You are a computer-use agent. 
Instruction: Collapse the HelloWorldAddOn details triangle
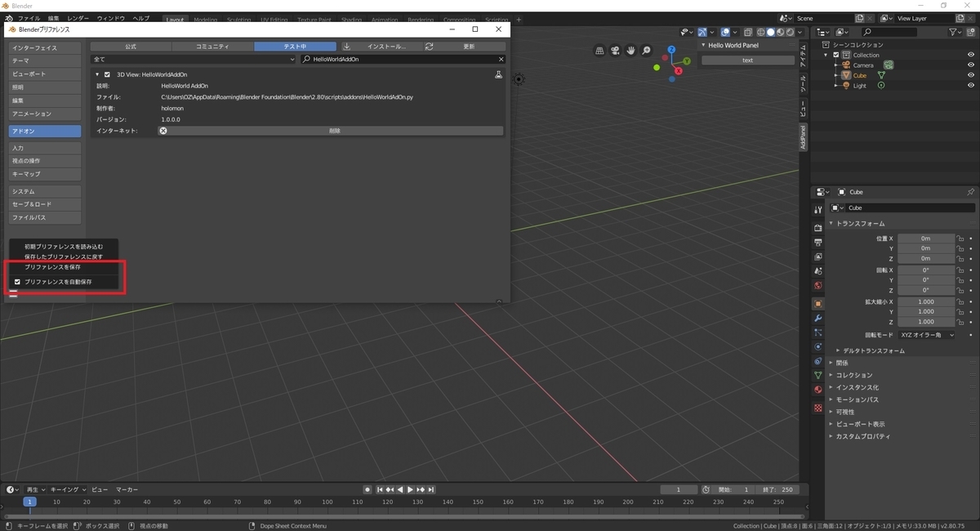pos(98,74)
